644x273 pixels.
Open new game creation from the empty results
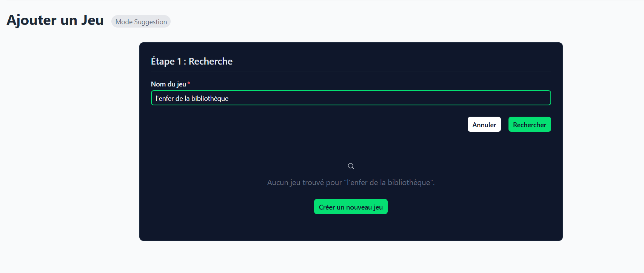[351, 207]
